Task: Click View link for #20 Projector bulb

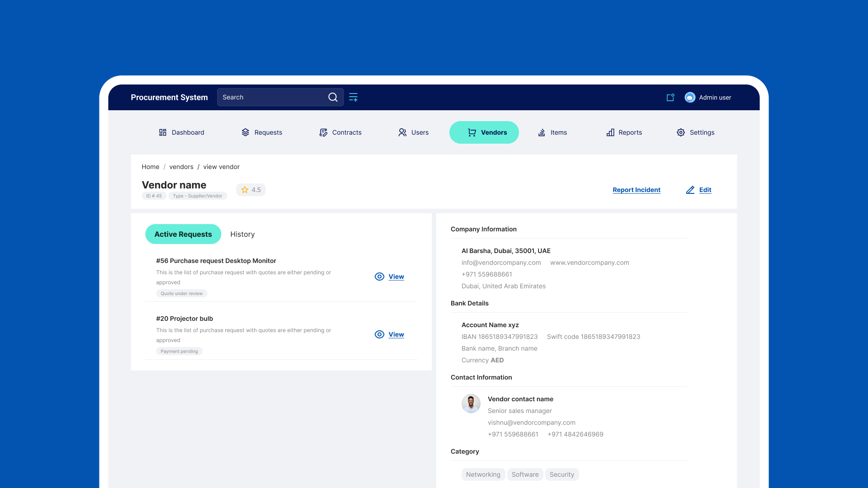Action: click(x=396, y=334)
